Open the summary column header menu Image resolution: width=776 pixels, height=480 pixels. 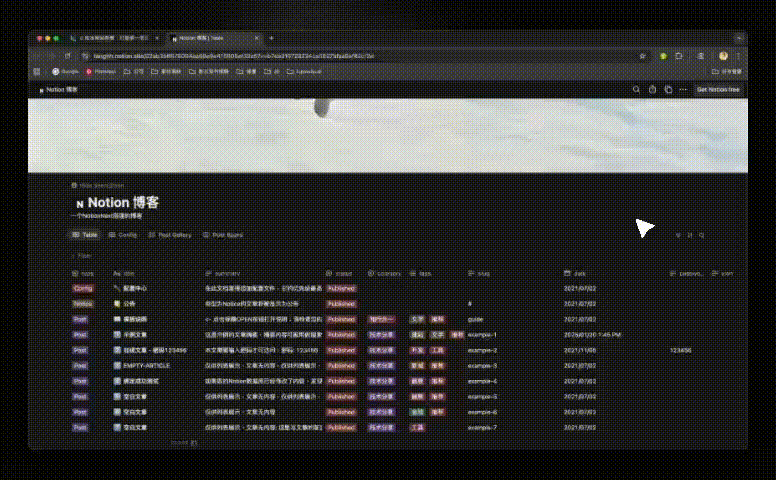[x=223, y=274]
